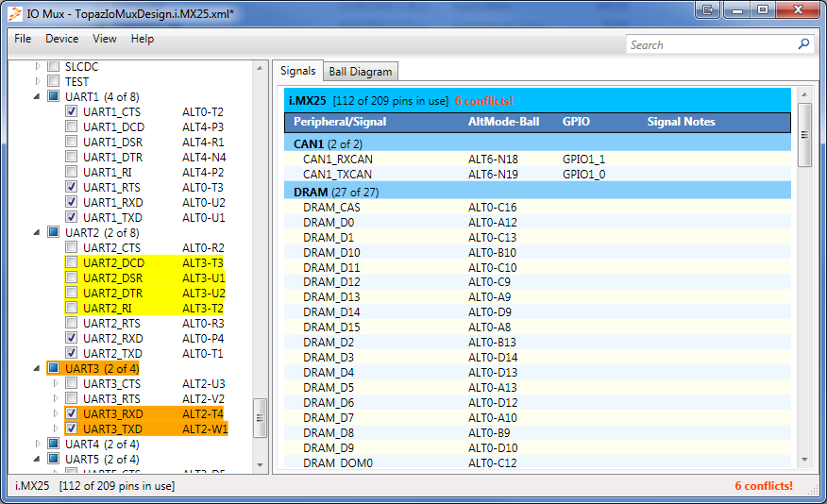The width and height of the screenshot is (827, 504).
Task: Uncheck the UART1_TXD checkbox
Action: pyautogui.click(x=71, y=217)
